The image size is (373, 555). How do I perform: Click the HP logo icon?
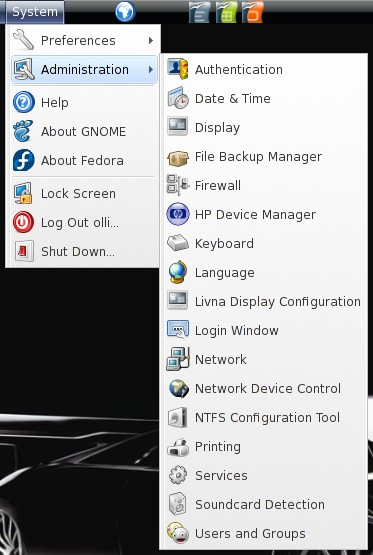click(178, 214)
